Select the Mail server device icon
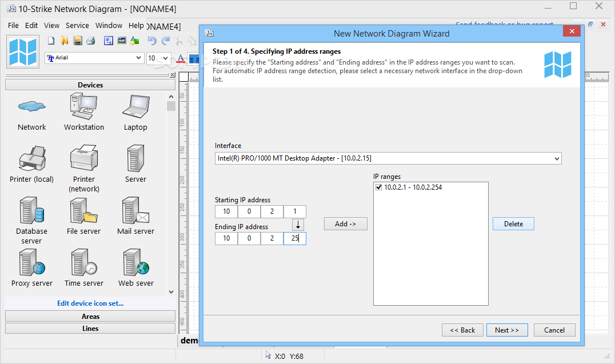This screenshot has height=364, width=615. pyautogui.click(x=135, y=210)
